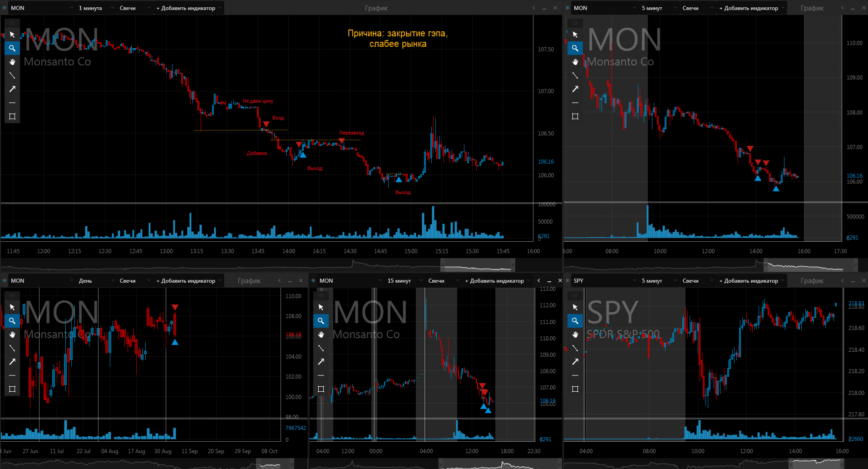Activate the zoom tool in SPY chart
This screenshot has height=469, width=868.
click(x=575, y=321)
